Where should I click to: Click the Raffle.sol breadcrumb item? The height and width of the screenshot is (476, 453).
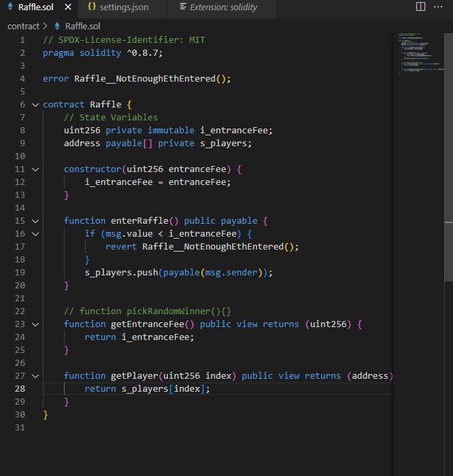click(82, 27)
